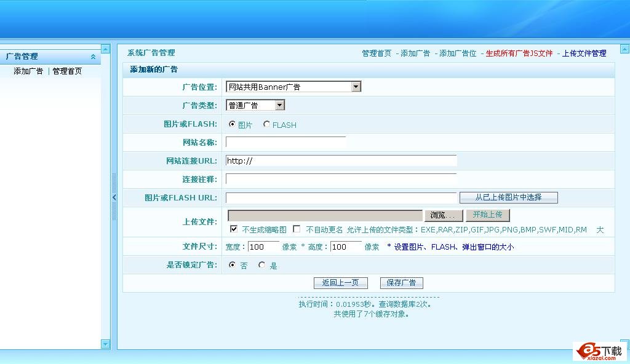
Task: Select the 图片 radio button
Action: pos(232,124)
